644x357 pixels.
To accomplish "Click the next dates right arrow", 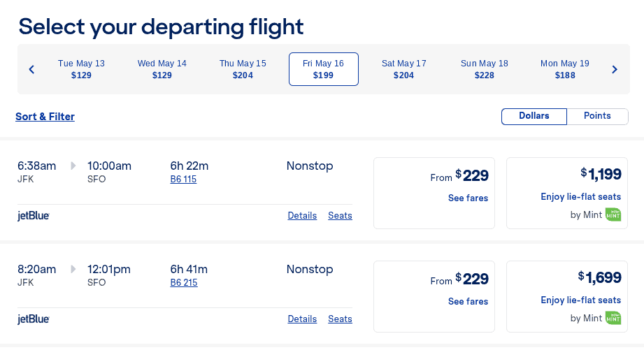I will [615, 69].
